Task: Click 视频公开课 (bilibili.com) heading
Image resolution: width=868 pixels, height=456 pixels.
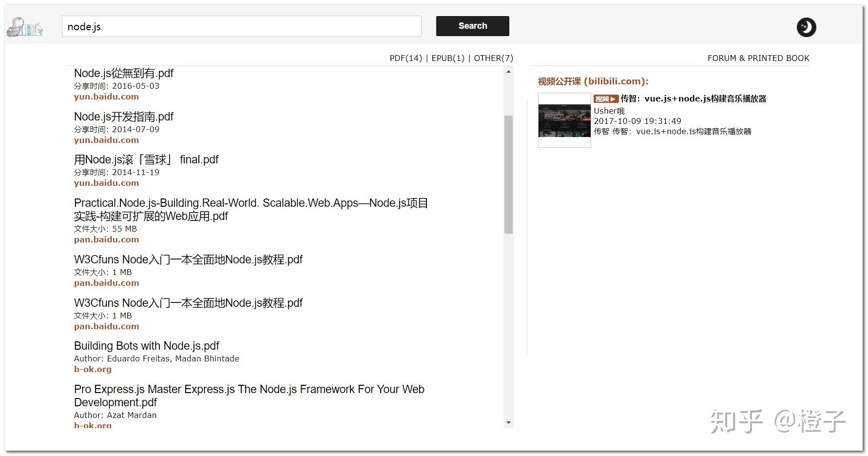Action: [x=593, y=81]
